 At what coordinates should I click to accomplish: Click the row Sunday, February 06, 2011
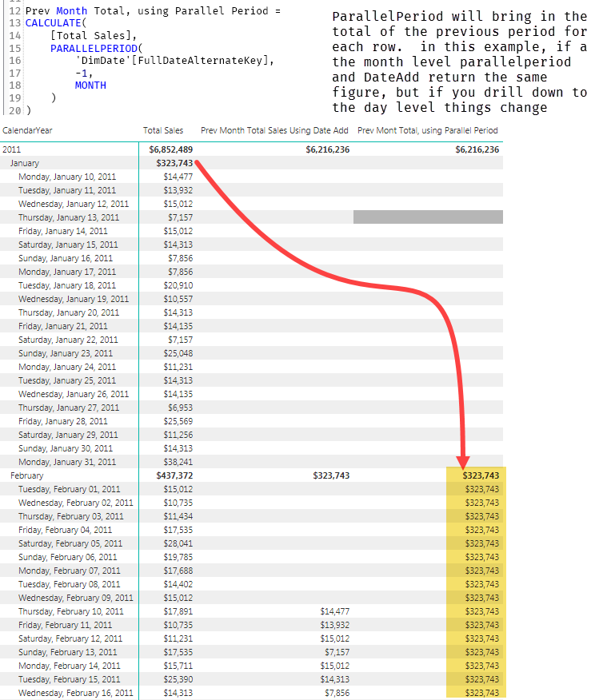251,557
